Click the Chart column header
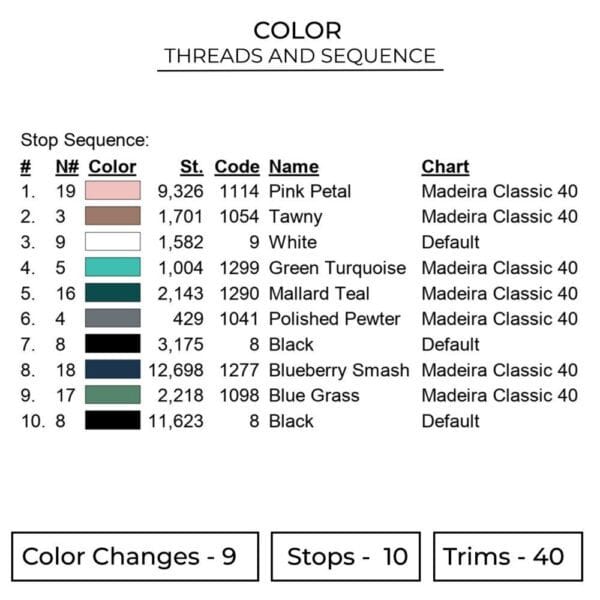600x600 pixels. (x=445, y=167)
